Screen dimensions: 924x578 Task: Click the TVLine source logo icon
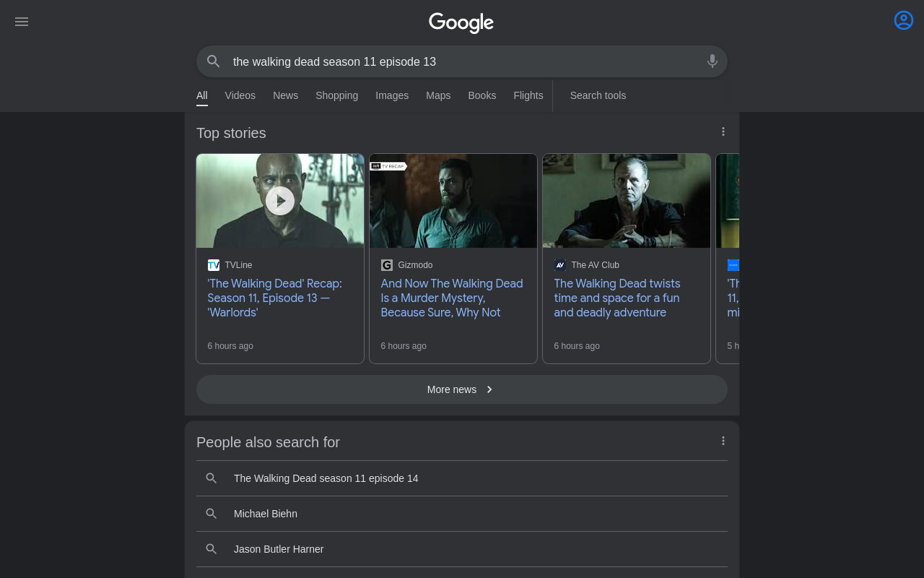pyautogui.click(x=214, y=265)
